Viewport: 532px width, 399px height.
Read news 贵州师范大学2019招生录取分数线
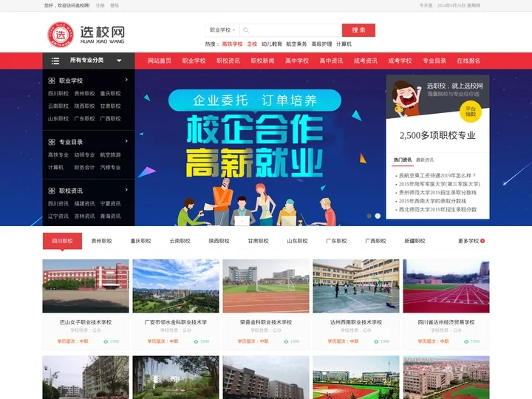437,192
